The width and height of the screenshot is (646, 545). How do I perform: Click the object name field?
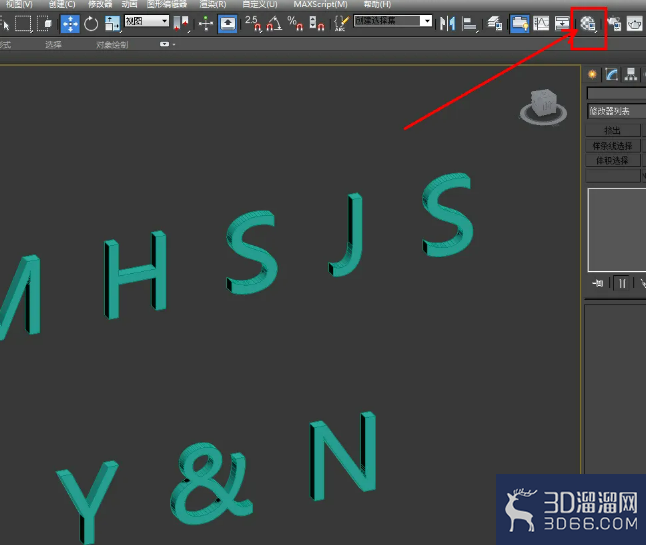pyautogui.click(x=616, y=93)
